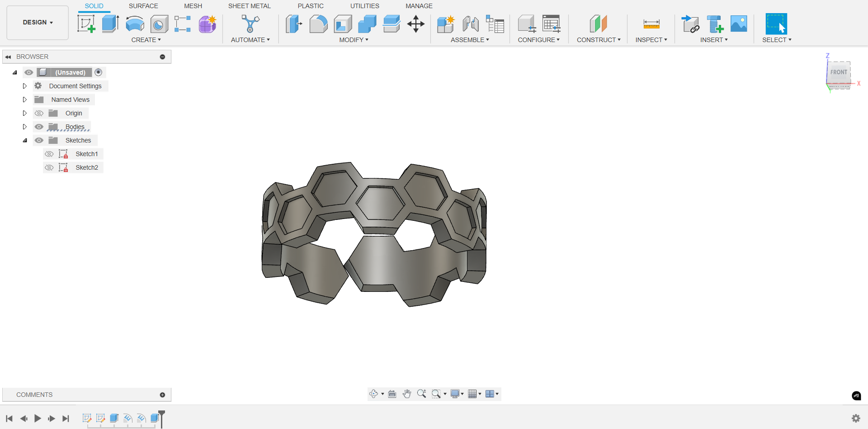Open the ASSEMBLE dropdown menu
Image resolution: width=868 pixels, height=429 pixels.
(x=470, y=40)
